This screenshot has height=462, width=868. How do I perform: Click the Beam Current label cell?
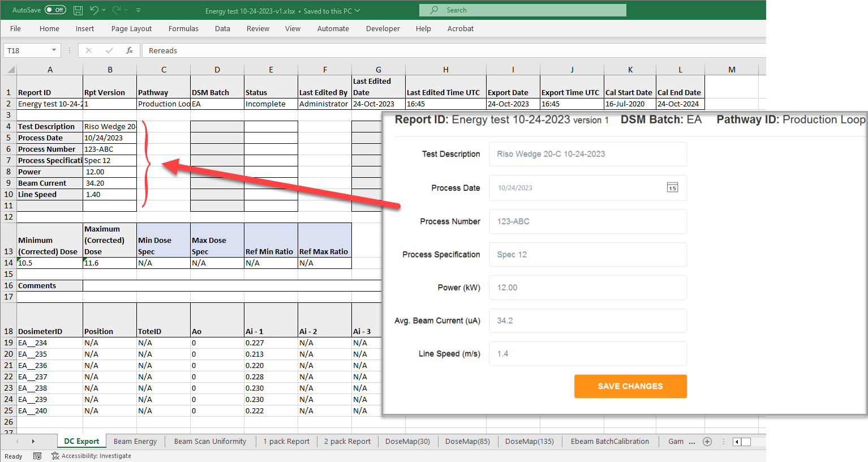(x=50, y=183)
